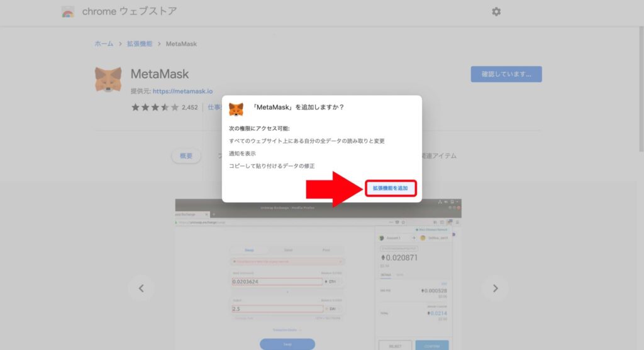Click the 拡張機能を追加 button in dialog
The height and width of the screenshot is (350, 644).
point(390,189)
